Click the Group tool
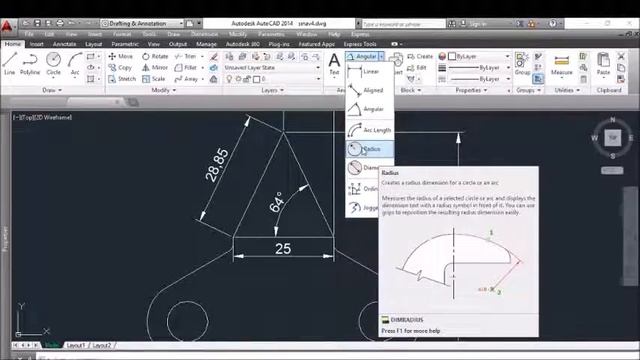This screenshot has width=640, height=360. click(522, 64)
